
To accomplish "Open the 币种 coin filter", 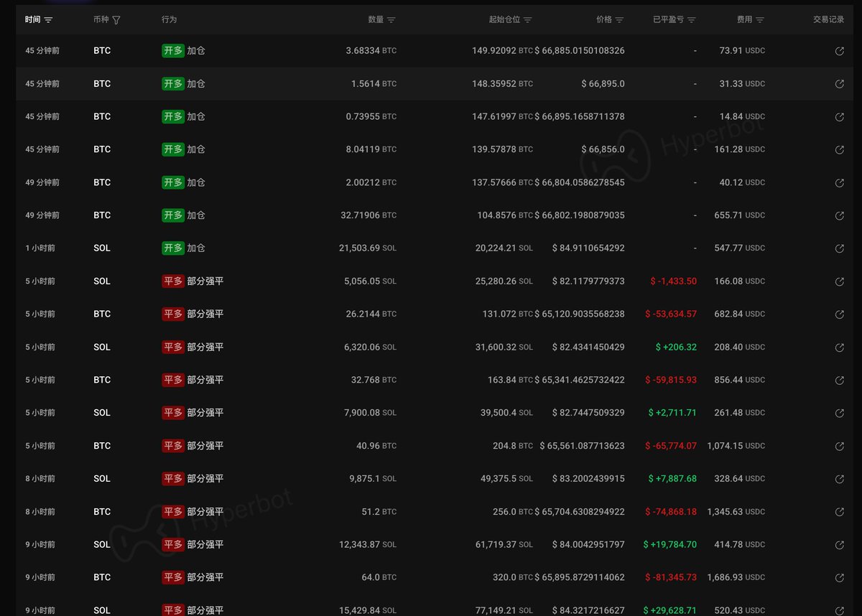I will [116, 20].
